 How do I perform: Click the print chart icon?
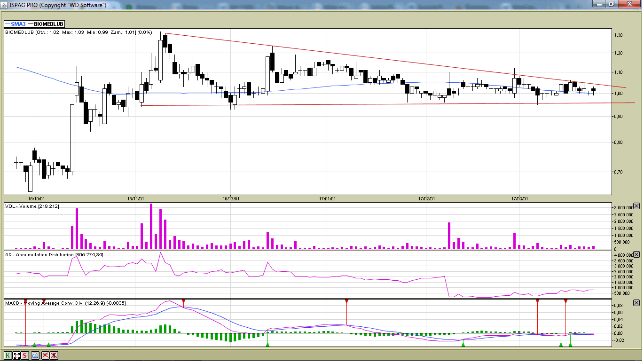35,355
